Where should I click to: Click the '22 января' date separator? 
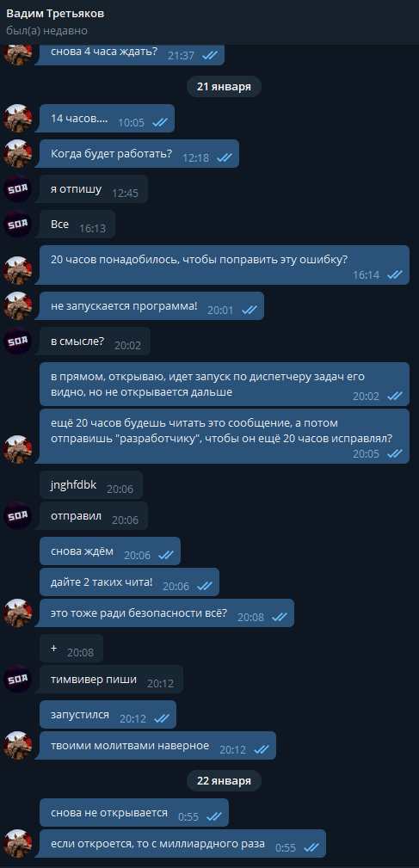(224, 780)
